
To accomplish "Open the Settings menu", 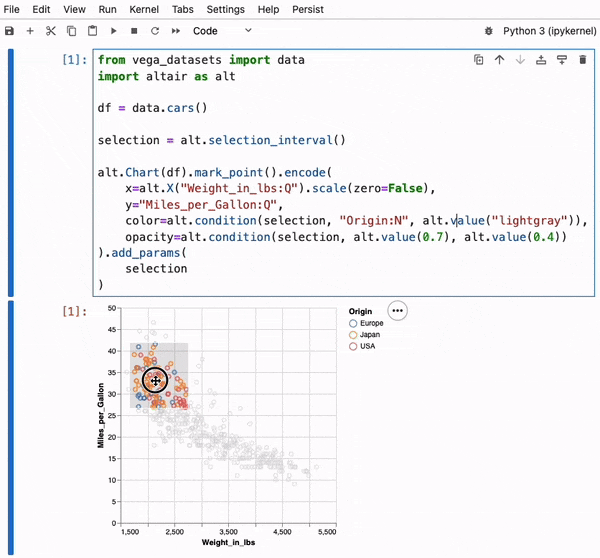I will 225,9.
